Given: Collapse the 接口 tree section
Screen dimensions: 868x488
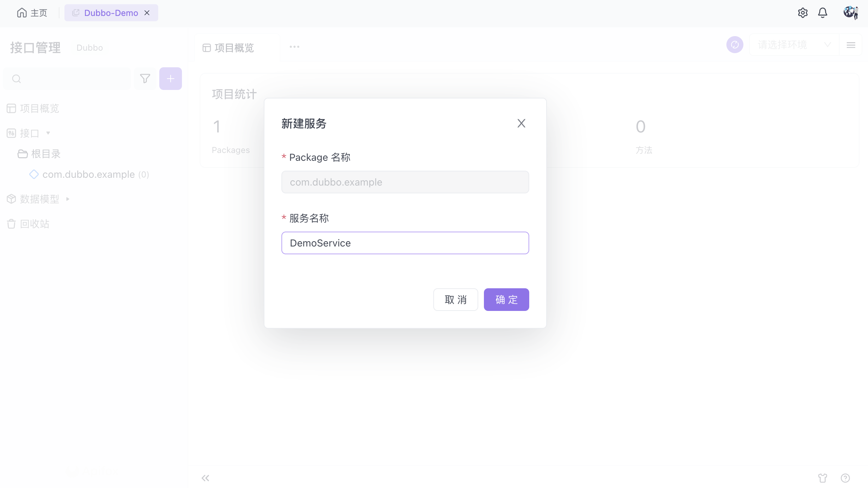Looking at the screenshot, I should point(48,133).
